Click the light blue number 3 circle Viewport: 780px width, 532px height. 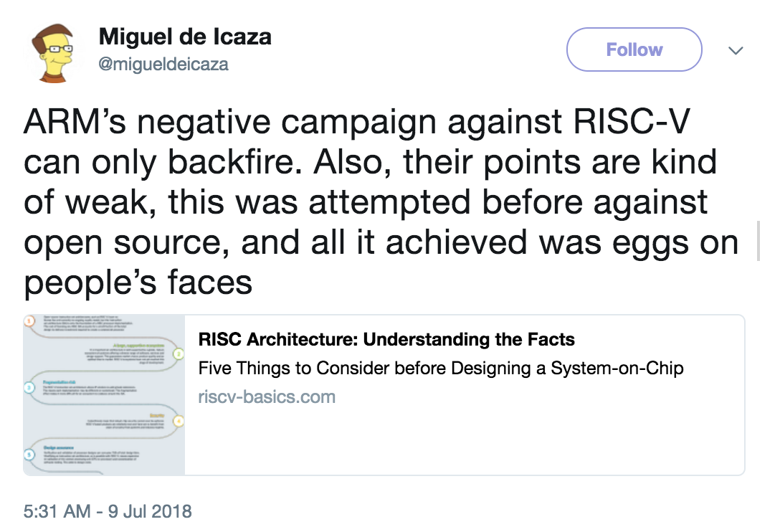29,388
